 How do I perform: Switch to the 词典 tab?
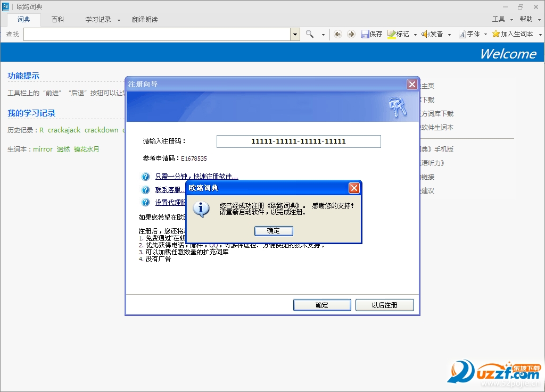(23, 20)
